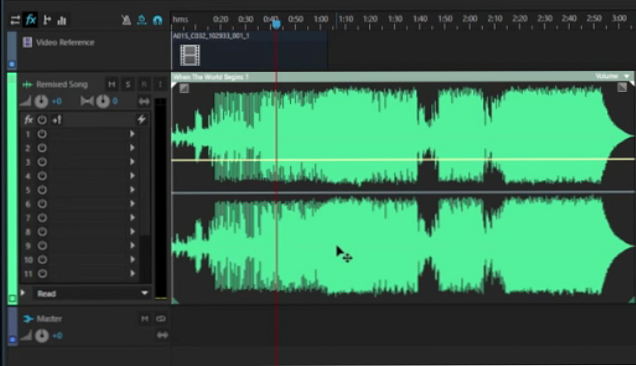Show the Sends track controls
Viewport: 636px width, 366px height.
(47, 20)
